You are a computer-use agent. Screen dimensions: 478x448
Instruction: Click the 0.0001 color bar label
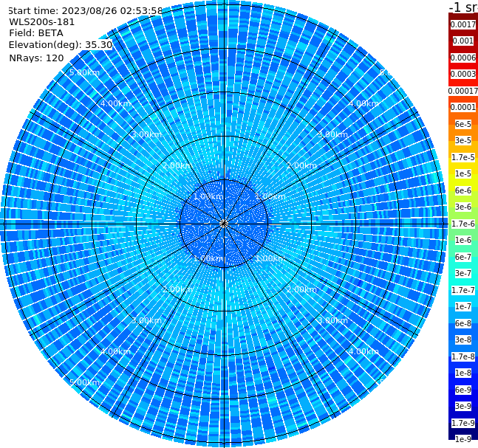click(463, 107)
